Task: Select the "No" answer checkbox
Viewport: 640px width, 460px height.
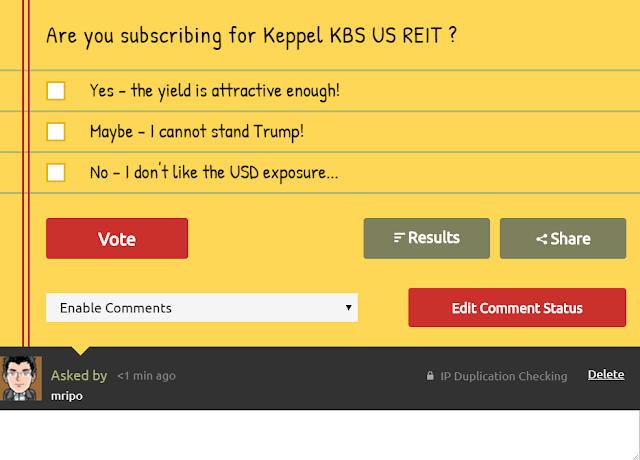Action: pos(56,172)
